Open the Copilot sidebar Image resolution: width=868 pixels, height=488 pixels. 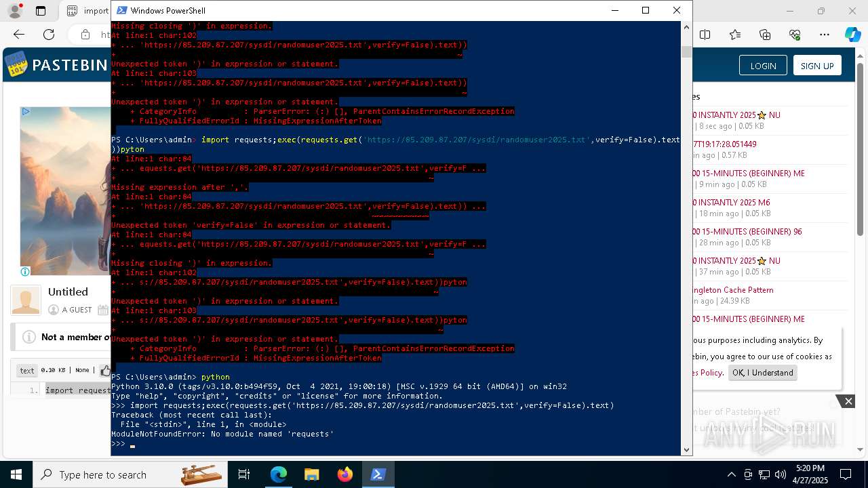point(852,35)
